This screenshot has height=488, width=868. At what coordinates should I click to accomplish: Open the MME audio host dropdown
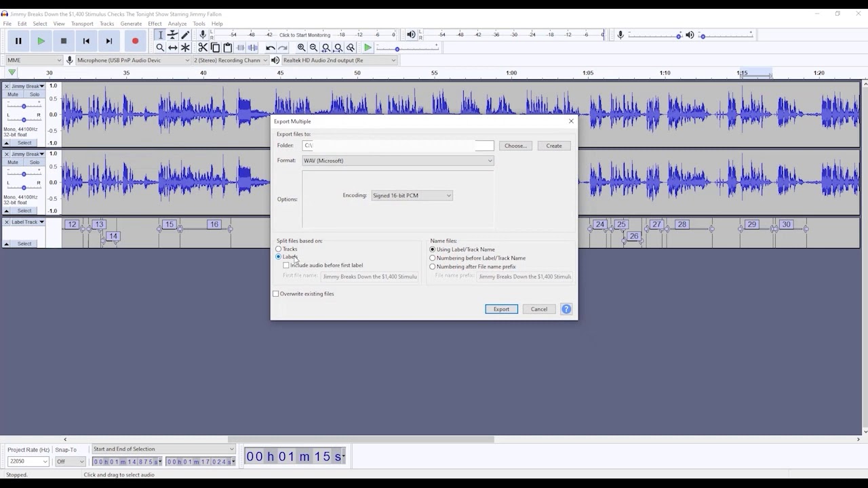[x=34, y=60]
